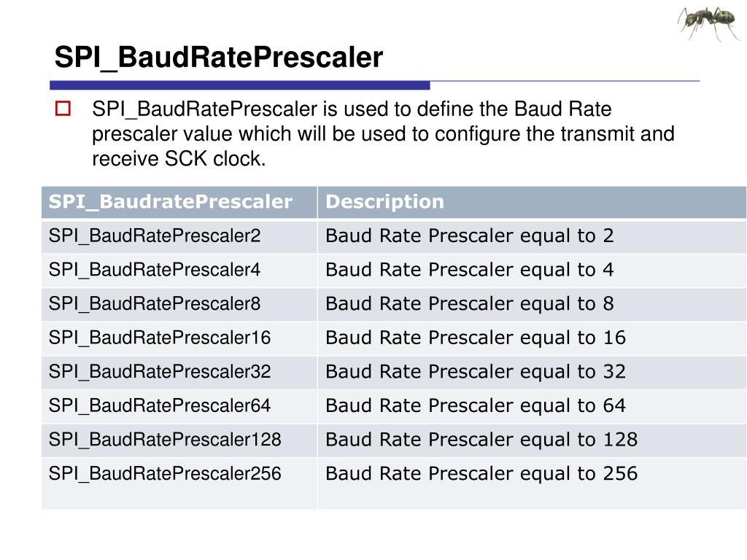747x560 pixels.
Task: Select 'Baud Rate Prescaler equal to 16' cell
Action: pyautogui.click(x=532, y=338)
